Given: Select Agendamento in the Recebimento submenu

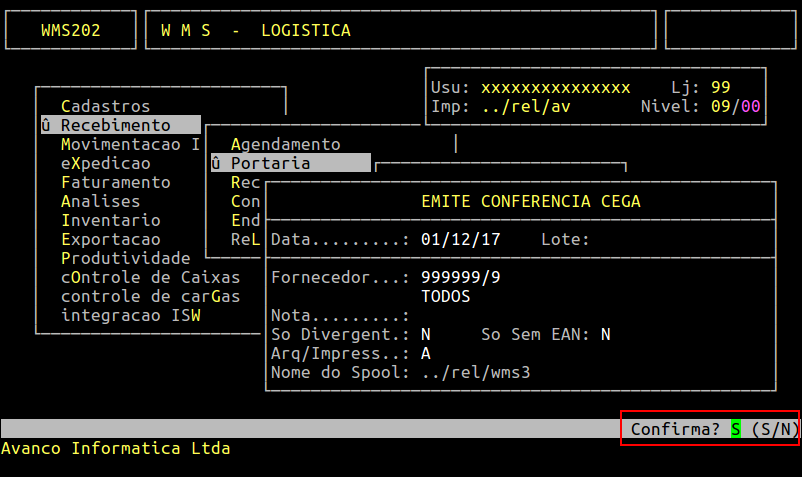Looking at the screenshot, I should click(x=285, y=144).
